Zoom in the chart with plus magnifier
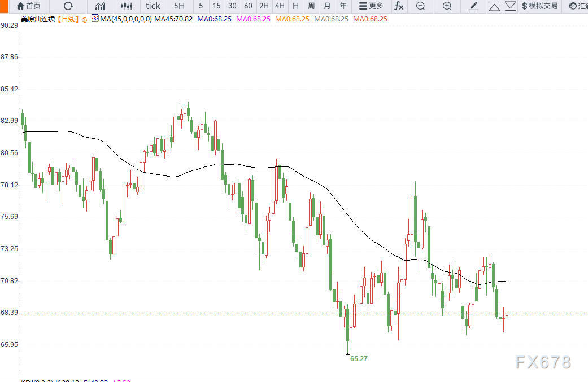This screenshot has height=382, width=588. pyautogui.click(x=447, y=6)
